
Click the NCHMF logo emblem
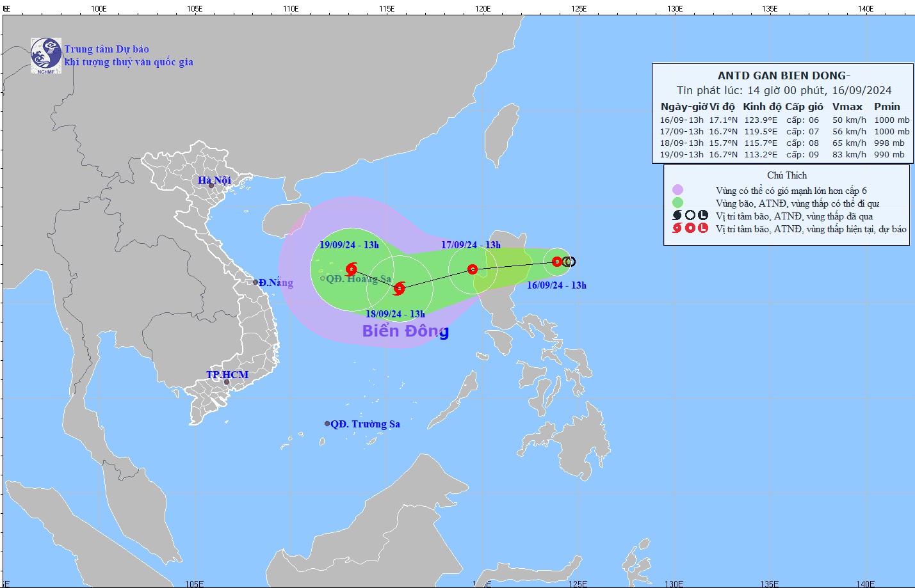click(x=46, y=56)
